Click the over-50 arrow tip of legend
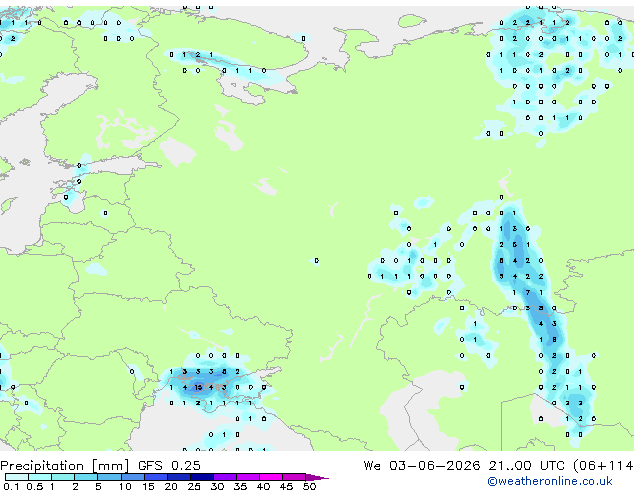Viewport: 634px width, 490px height. coord(317,477)
